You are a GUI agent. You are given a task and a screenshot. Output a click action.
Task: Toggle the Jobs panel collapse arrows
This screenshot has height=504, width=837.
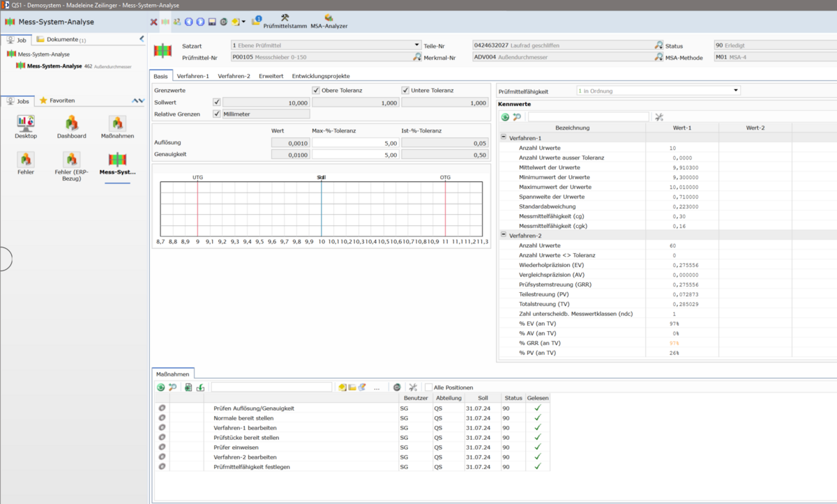pos(138,100)
